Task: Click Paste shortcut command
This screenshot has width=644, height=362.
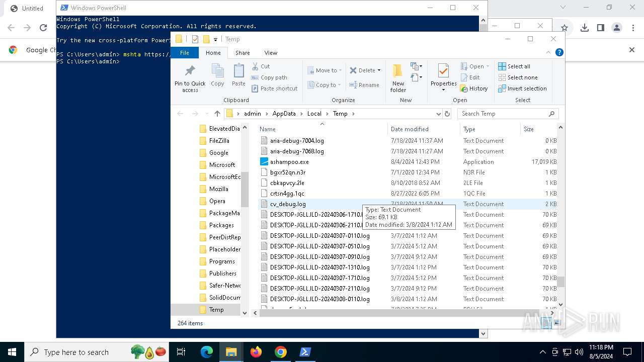Action: click(274, 88)
